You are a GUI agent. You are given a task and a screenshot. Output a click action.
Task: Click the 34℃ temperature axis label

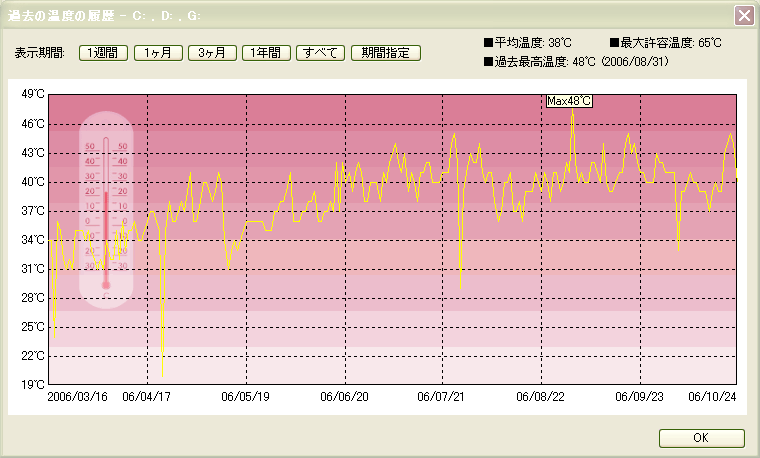coord(33,240)
